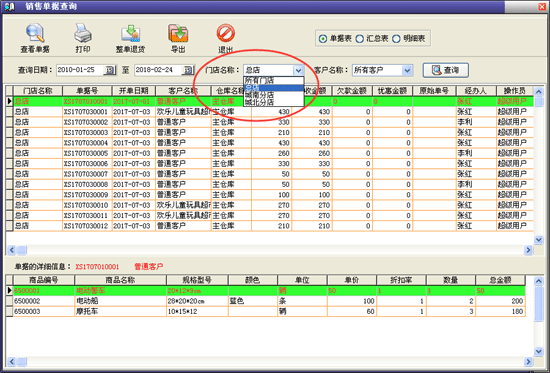Image resolution: width=550 pixels, height=373 pixels.
Task: Collapse the 门店名称 dropdown arrow
Action: [298, 70]
